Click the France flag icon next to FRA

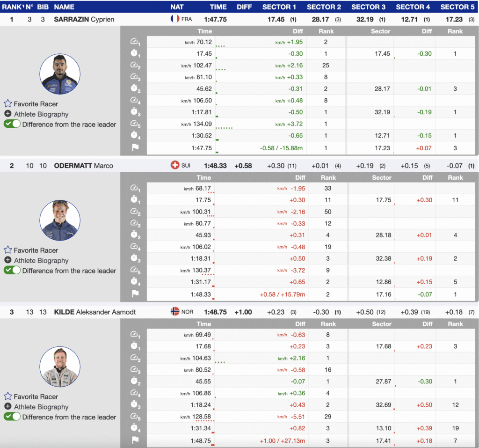pos(175,19)
